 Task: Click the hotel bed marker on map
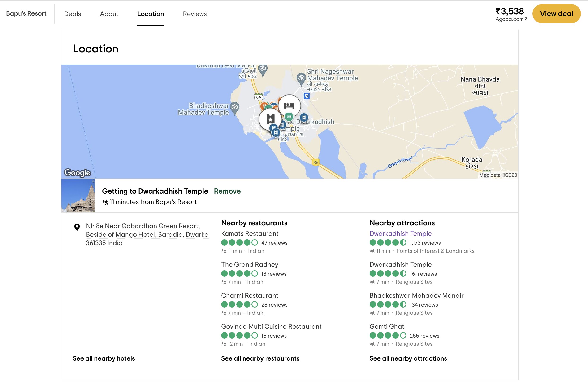289,106
